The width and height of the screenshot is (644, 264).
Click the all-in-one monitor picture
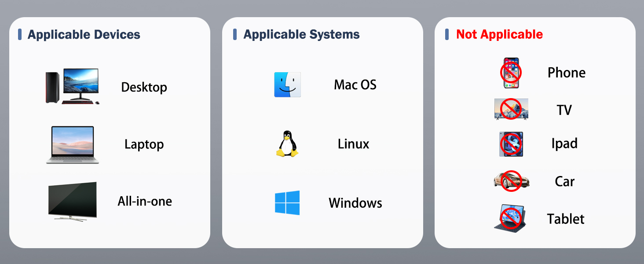point(72,202)
